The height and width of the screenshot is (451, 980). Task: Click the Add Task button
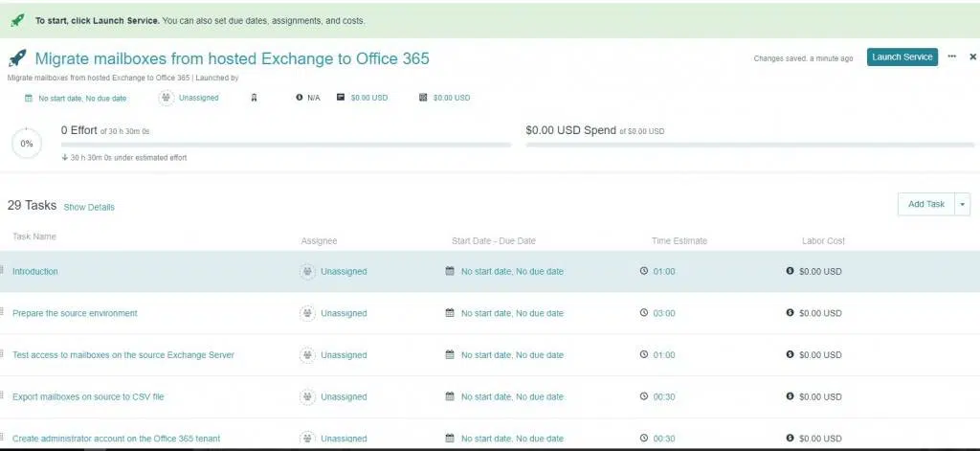coord(925,204)
